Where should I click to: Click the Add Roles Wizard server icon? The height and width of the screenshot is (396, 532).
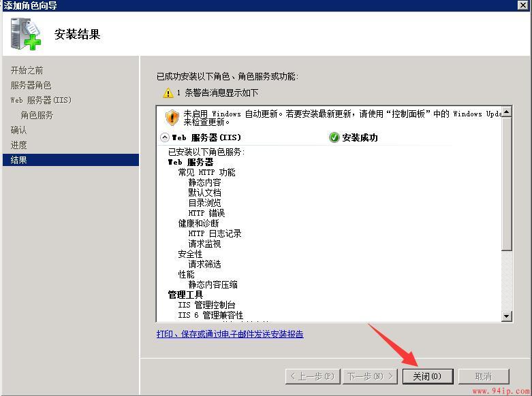(x=25, y=33)
